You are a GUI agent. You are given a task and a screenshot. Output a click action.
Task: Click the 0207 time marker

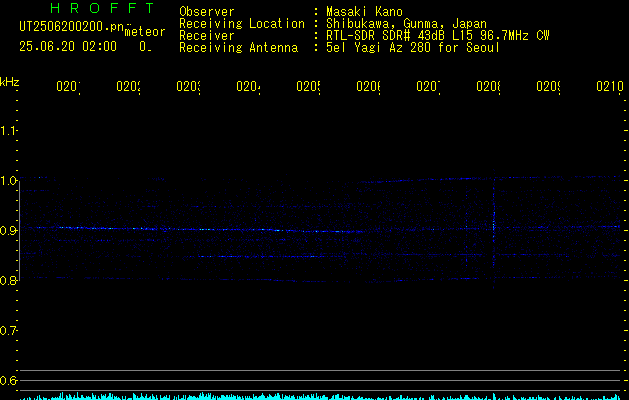[428, 86]
